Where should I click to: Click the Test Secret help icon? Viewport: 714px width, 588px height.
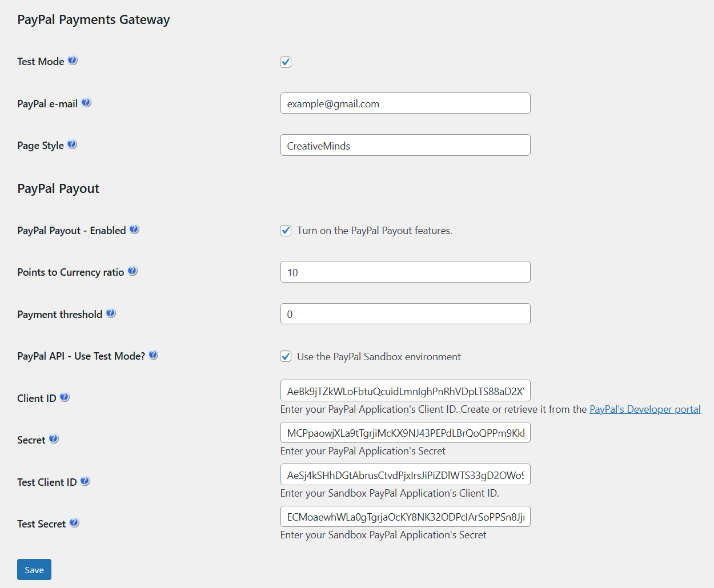pos(74,523)
